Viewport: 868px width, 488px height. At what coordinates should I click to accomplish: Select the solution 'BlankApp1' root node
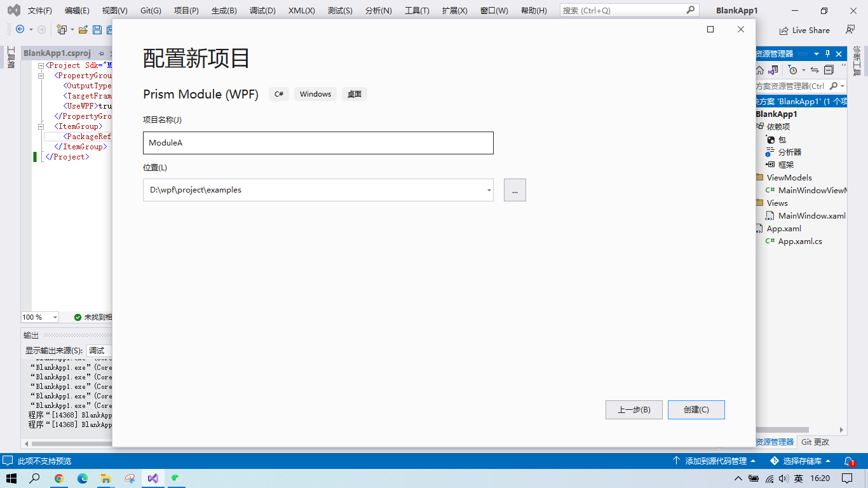point(801,101)
